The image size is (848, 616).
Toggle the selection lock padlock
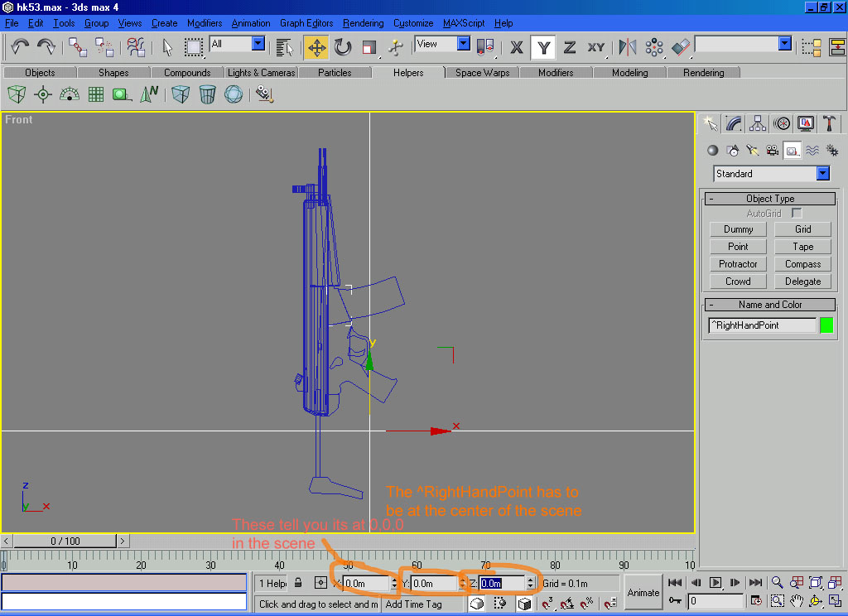[x=298, y=583]
